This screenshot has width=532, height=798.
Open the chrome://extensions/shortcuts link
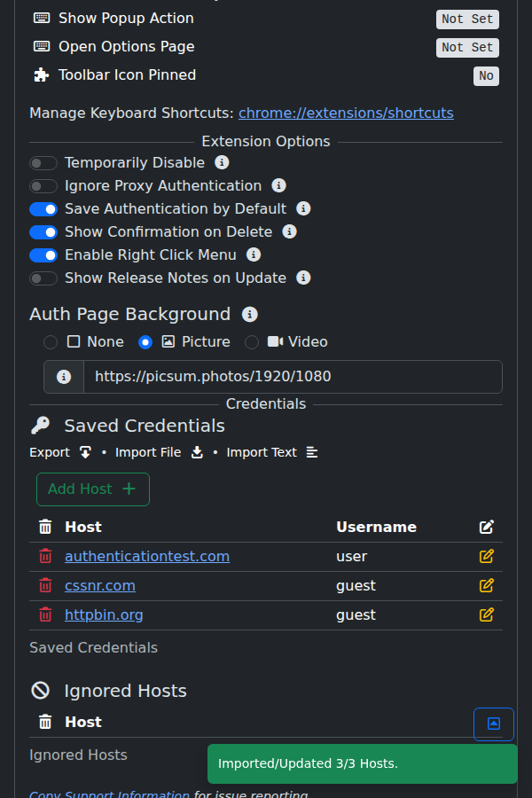346,113
